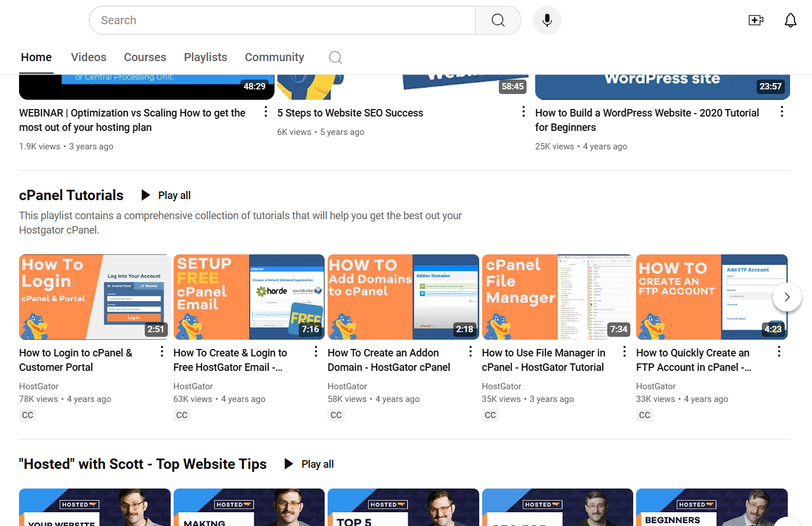Switch to the Videos tab
The image size is (812, 526).
88,57
